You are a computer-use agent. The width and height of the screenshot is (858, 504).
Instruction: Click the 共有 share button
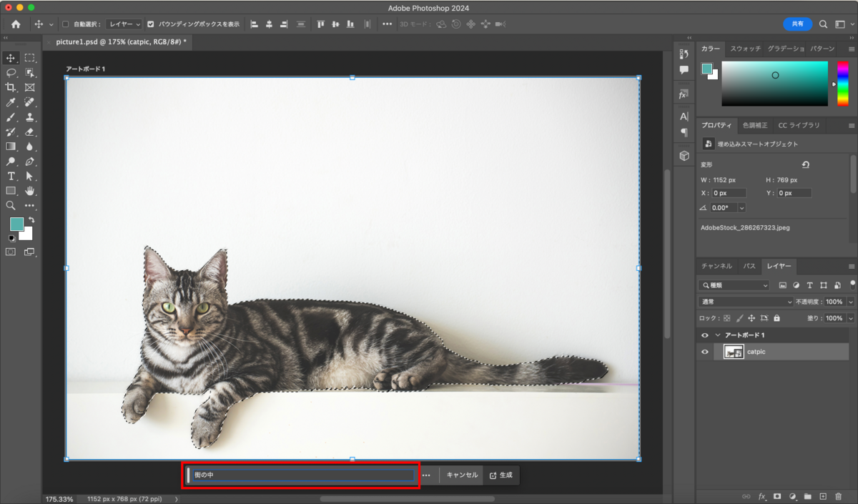[798, 24]
